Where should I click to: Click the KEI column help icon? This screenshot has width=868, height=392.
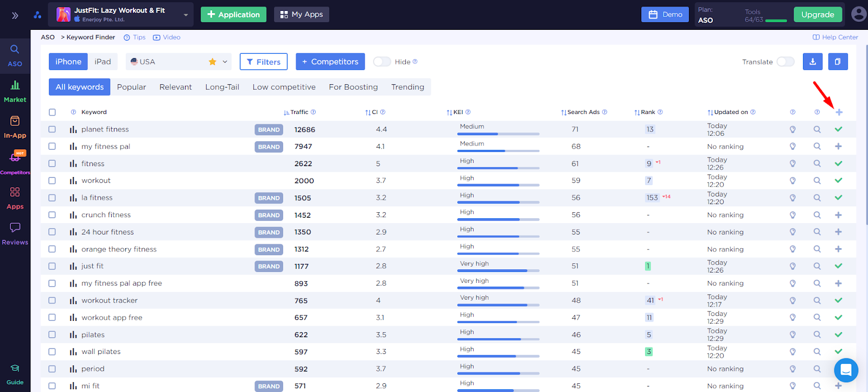[468, 112]
